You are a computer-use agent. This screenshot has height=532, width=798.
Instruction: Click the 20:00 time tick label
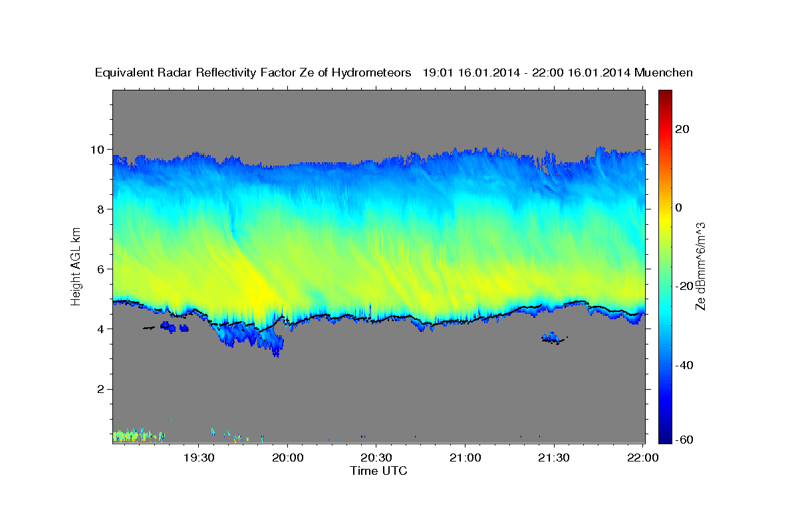(x=287, y=458)
